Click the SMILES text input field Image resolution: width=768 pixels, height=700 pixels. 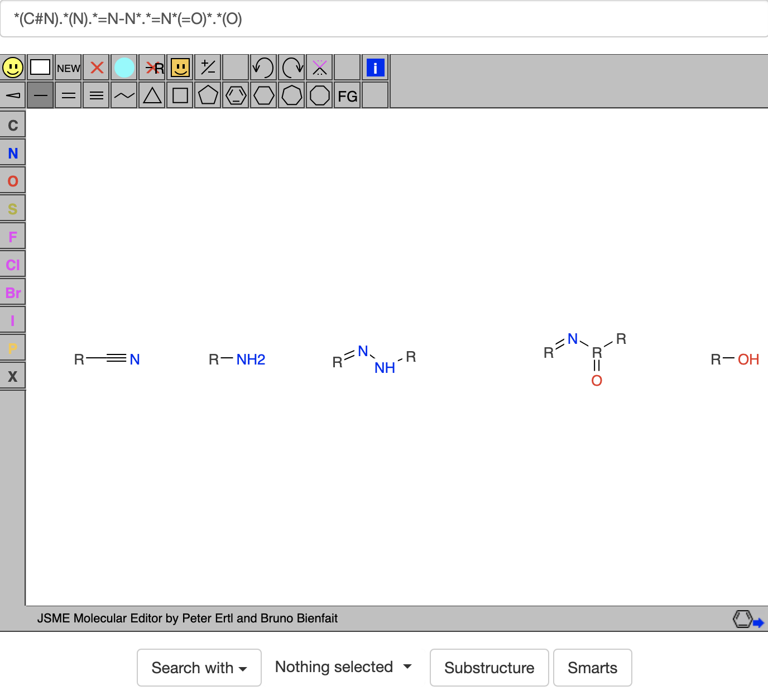coord(384,20)
